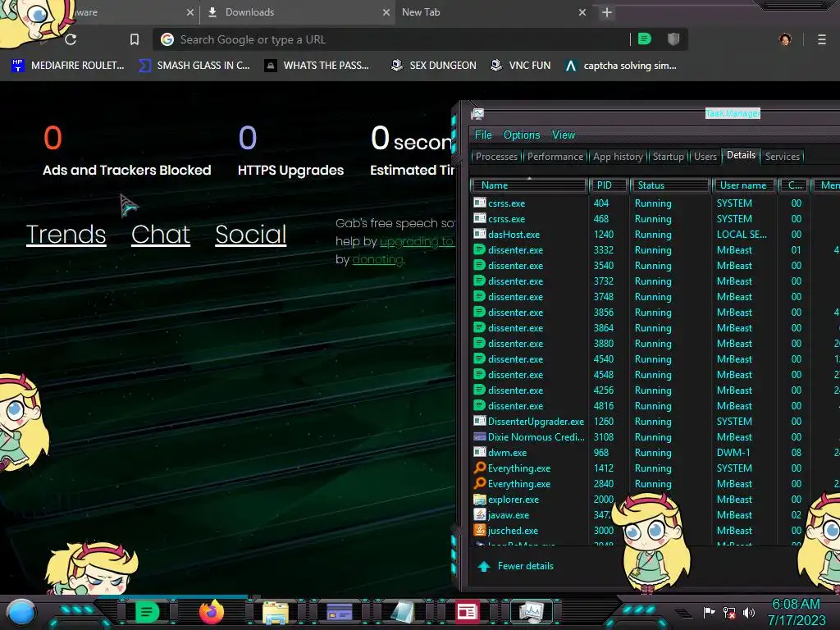The width and height of the screenshot is (840, 630).
Task: Open the network tray icon
Action: tap(728, 612)
